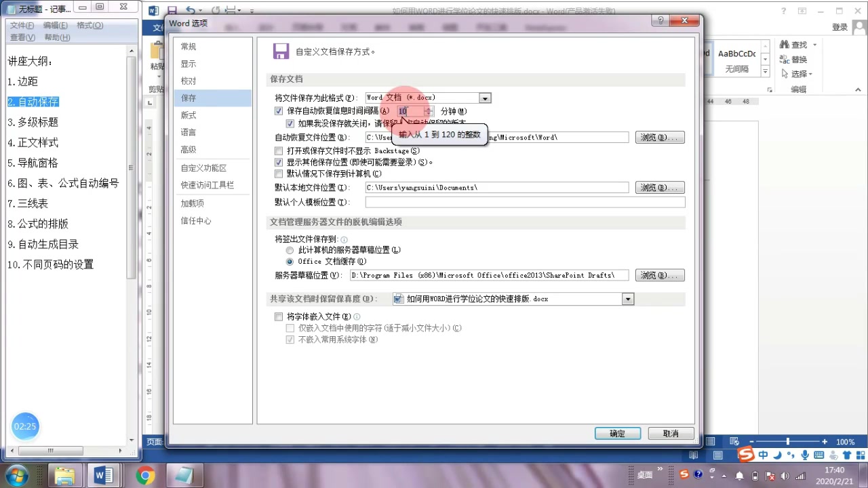Image resolution: width=868 pixels, height=488 pixels.
Task: Click the speaker volume icon in system tray
Action: 785,475
